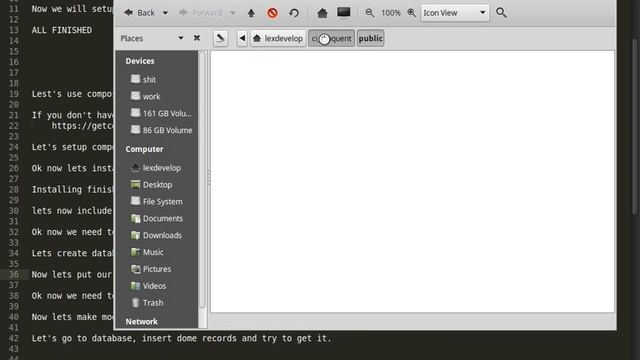Open Computer via monitor icon
This screenshot has height=360, width=640.
[x=344, y=13]
